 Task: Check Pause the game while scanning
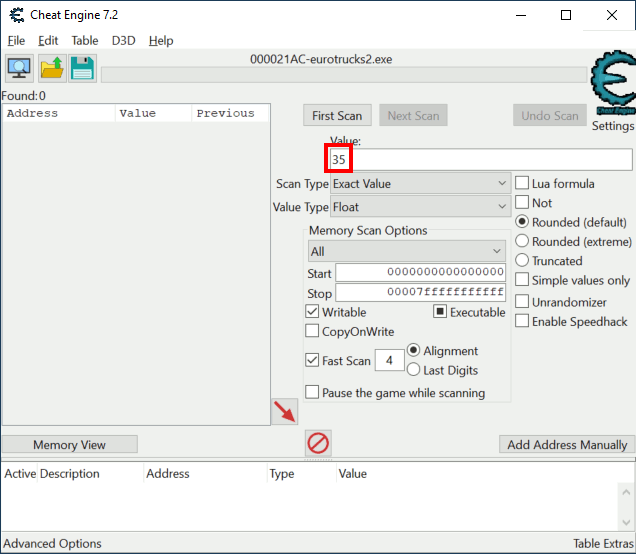click(312, 393)
